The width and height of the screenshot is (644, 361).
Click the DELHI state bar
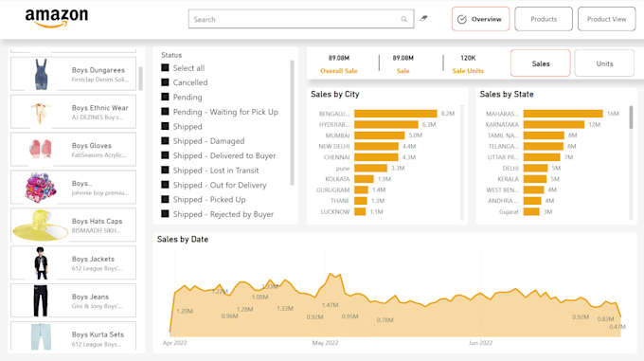[536, 168]
